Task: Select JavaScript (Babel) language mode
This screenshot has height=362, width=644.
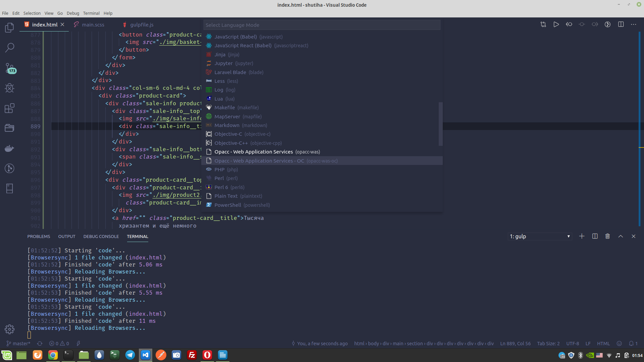Action: pos(322,37)
